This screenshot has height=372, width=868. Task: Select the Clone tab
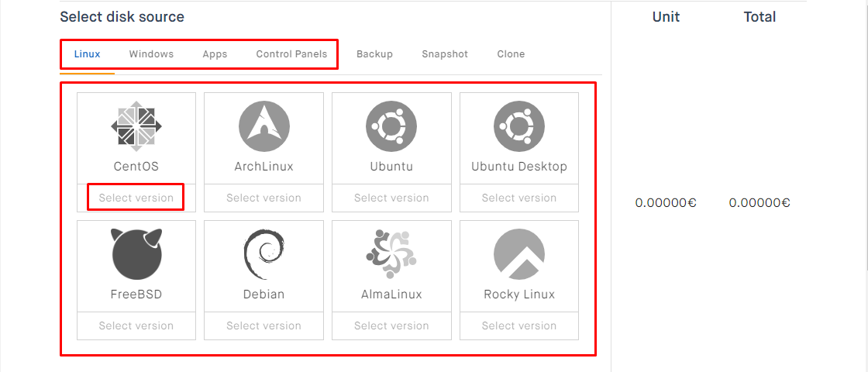(x=511, y=54)
